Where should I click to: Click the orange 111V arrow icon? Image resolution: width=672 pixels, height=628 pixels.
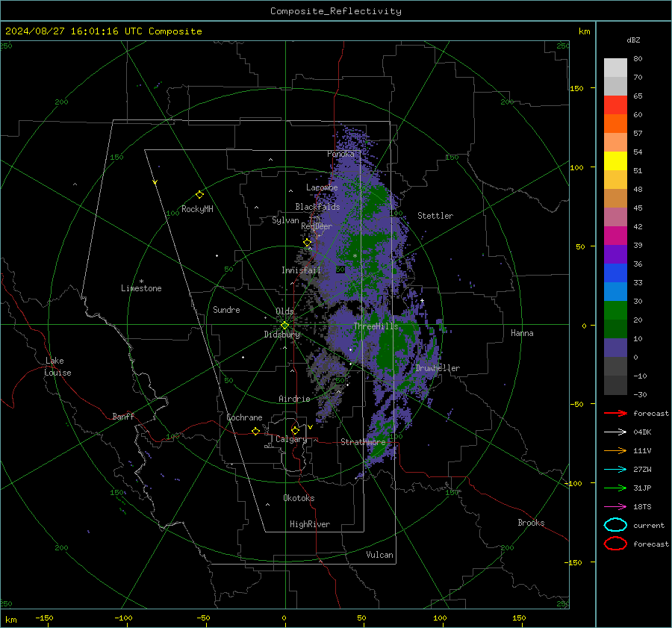coord(615,450)
